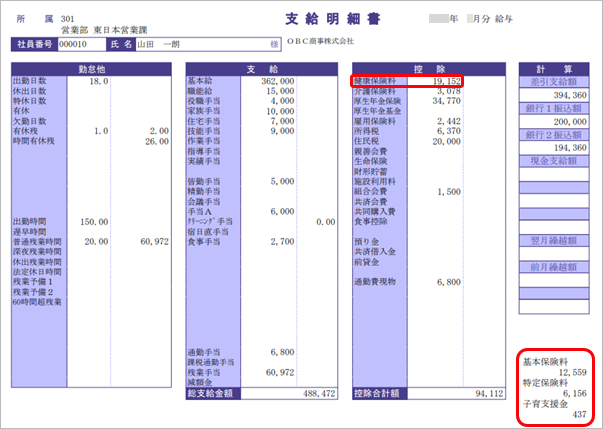The width and height of the screenshot is (603, 429).
Task: Click the 支給 section header
Action: (x=262, y=69)
